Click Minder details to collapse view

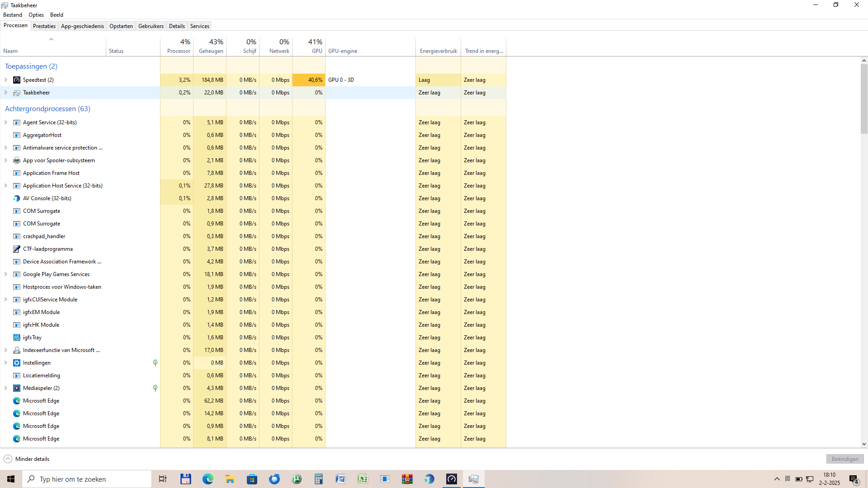pos(27,459)
